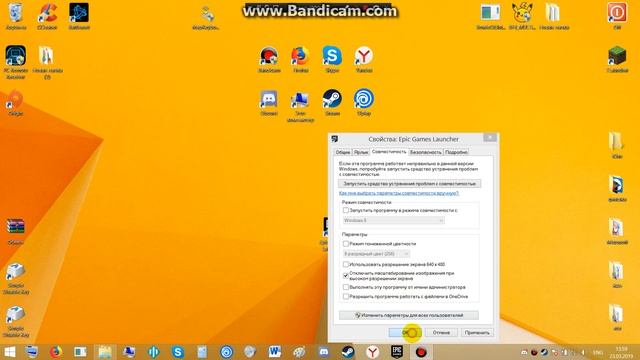Switch to the Безопасность tab

pos(426,152)
